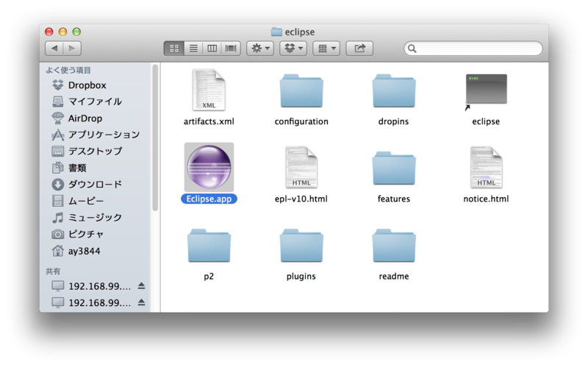This screenshot has height=367, width=588.
Task: Open the ay3844 home folder
Action: pyautogui.click(x=76, y=251)
